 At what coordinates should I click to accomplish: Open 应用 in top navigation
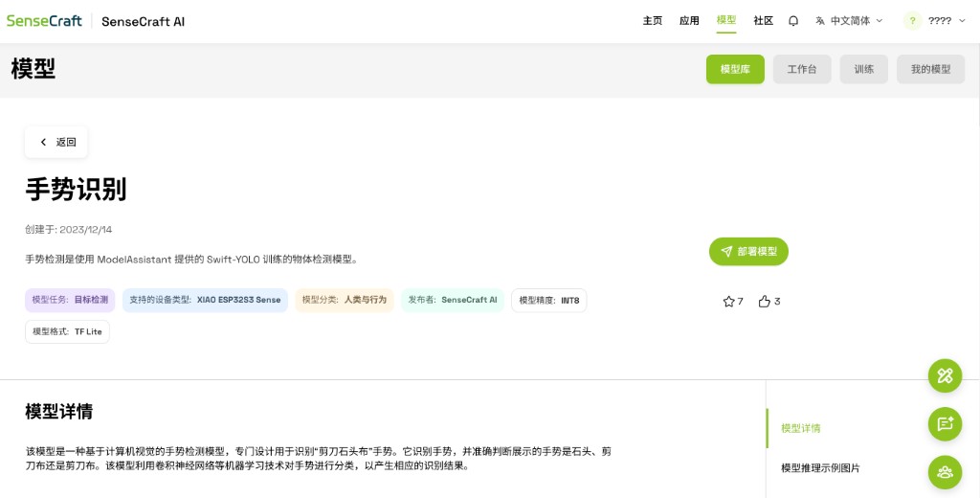click(689, 21)
